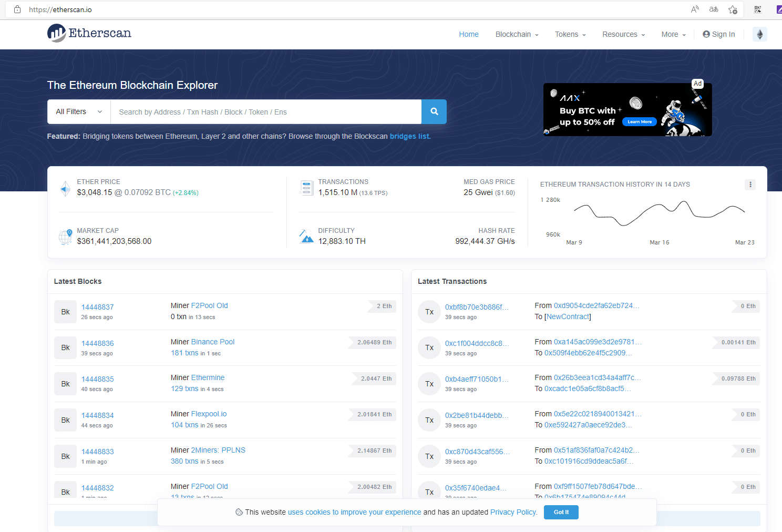Viewport: 782px width, 532px height.
Task: Open the Tokens menu
Action: [570, 34]
